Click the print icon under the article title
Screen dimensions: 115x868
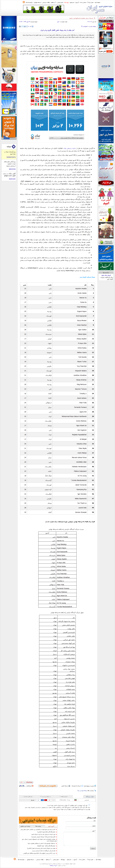pyautogui.click(x=20, y=26)
